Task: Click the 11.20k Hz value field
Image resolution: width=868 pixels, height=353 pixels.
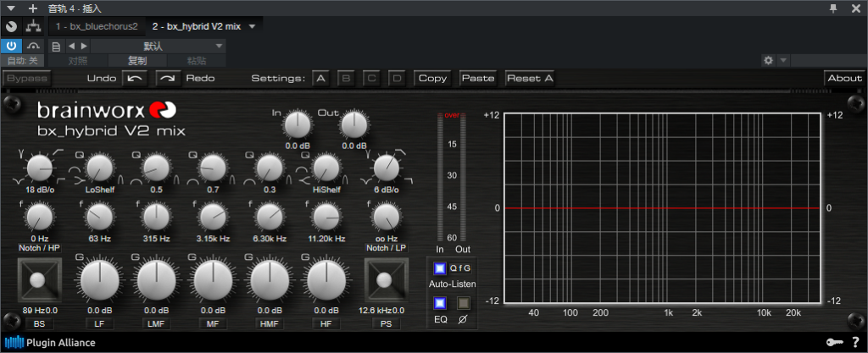Action: click(x=326, y=239)
